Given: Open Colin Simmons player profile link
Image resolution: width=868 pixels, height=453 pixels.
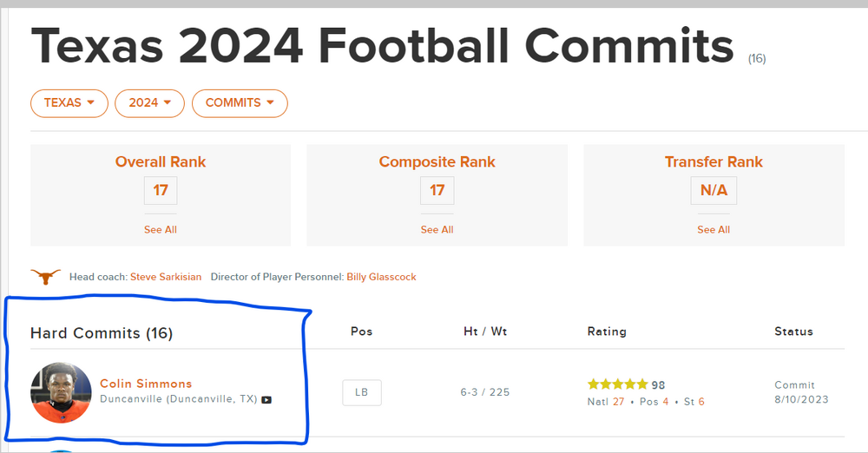Looking at the screenshot, I should pos(146,384).
